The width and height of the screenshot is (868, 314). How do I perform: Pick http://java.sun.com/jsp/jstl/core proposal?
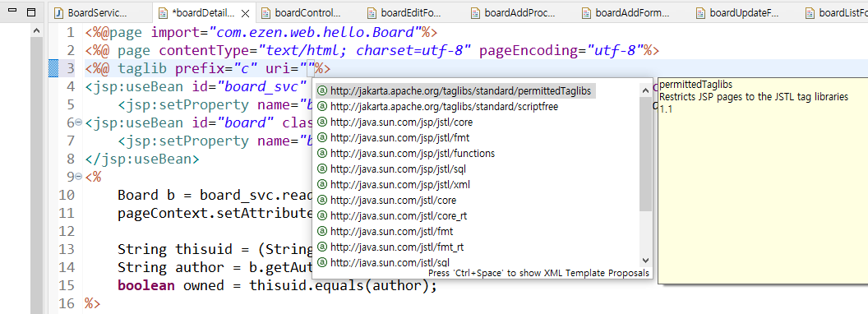click(x=401, y=122)
